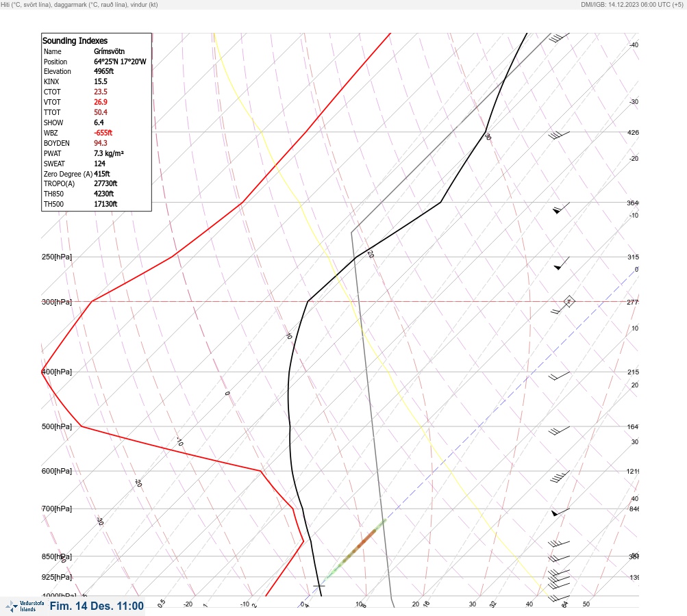Click the TH500 value 17130ft
The height and width of the screenshot is (616, 687).
tap(105, 204)
